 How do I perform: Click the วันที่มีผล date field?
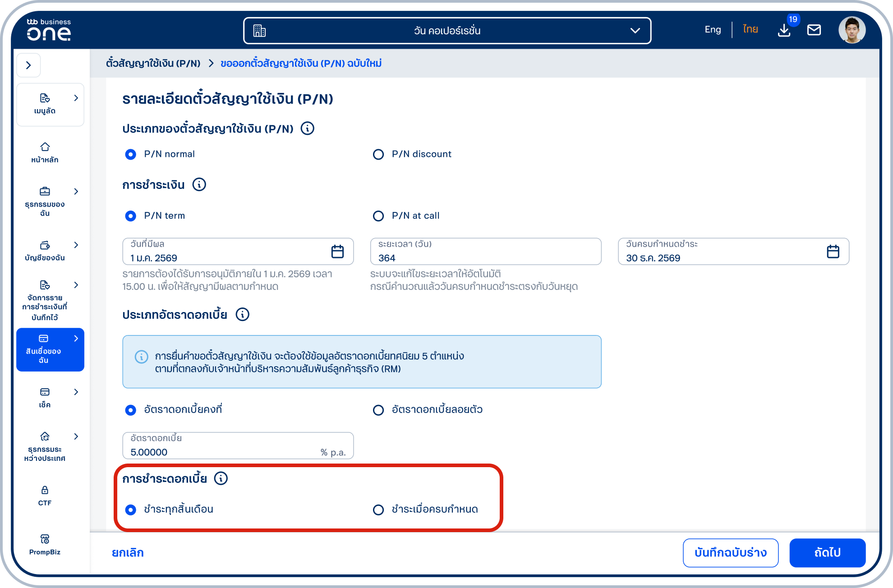tap(238, 251)
